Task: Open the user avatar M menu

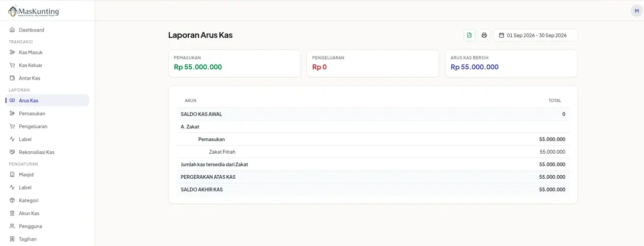Action: click(636, 11)
